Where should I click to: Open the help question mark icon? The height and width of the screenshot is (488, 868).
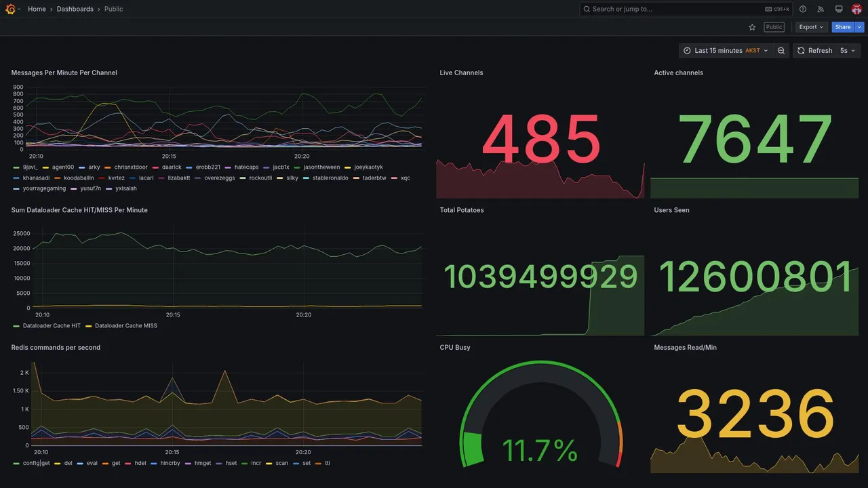click(x=803, y=9)
